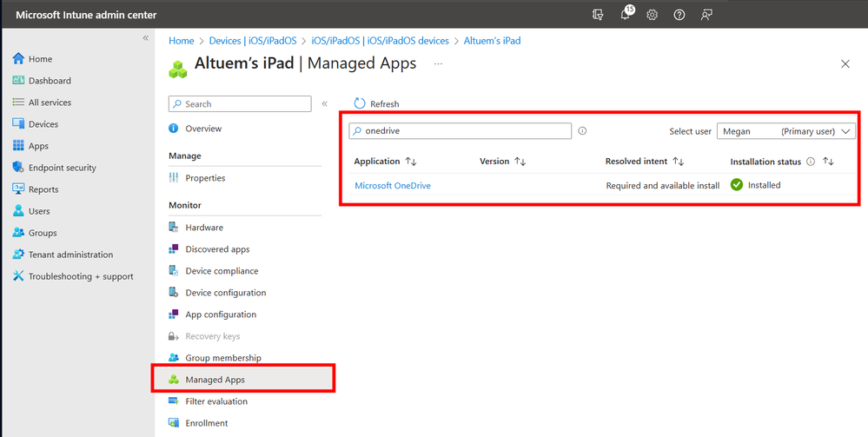Click the Device configuration icon
The height and width of the screenshot is (437, 868).
173,293
